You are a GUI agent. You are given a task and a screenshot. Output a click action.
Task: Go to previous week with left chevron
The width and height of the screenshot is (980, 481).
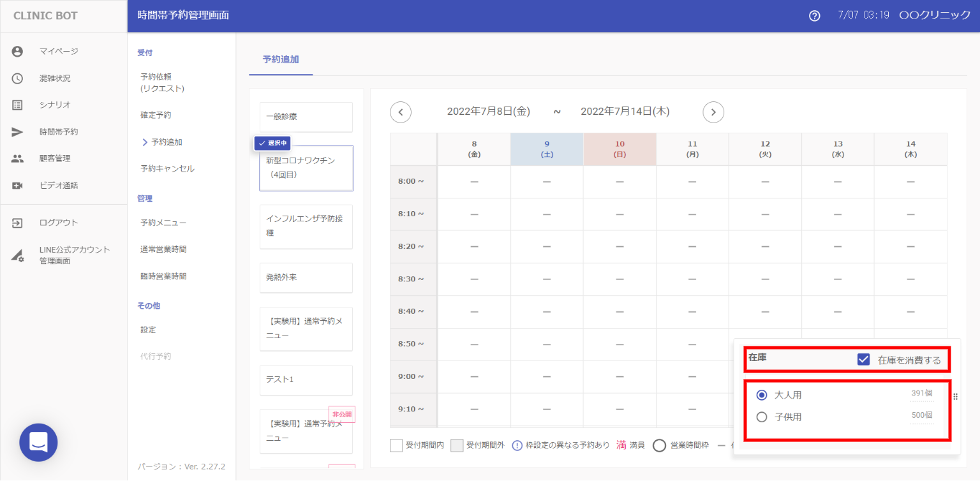pyautogui.click(x=401, y=112)
